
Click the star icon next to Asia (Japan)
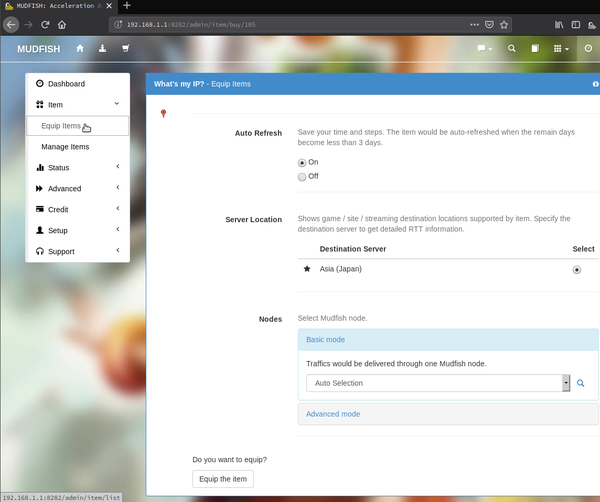307,269
